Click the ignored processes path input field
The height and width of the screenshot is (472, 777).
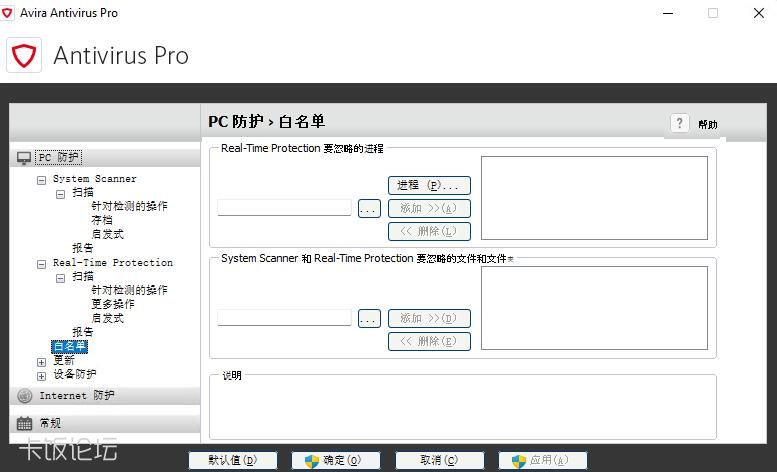[x=284, y=208]
